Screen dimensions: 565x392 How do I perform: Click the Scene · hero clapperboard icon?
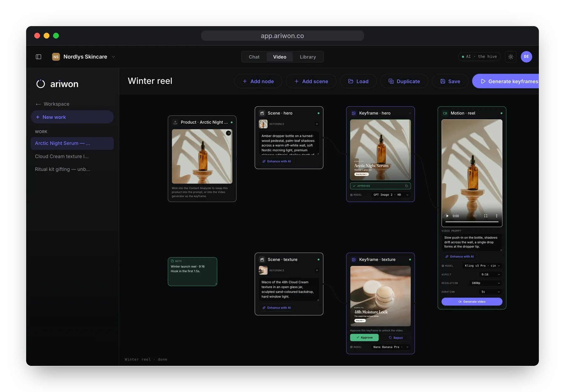click(x=262, y=113)
